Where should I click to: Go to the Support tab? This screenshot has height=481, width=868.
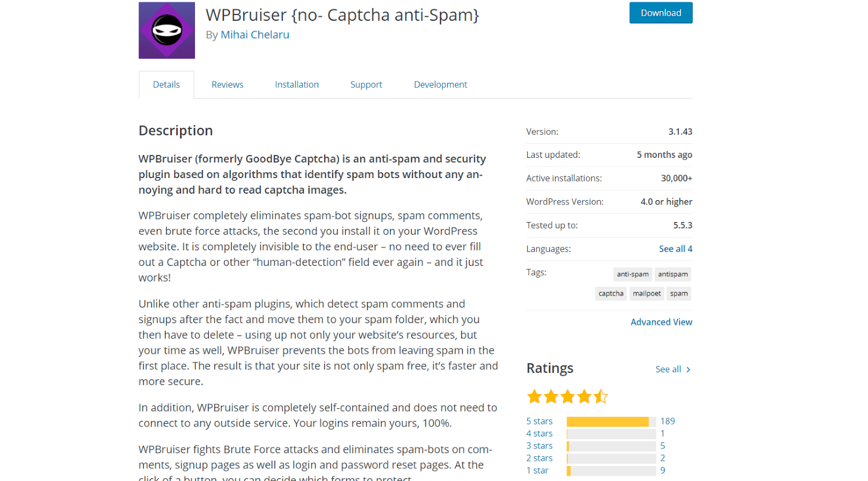366,84
